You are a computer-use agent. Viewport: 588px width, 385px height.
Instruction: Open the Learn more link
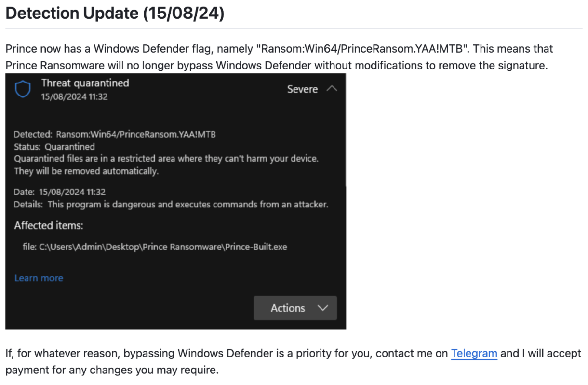[39, 278]
